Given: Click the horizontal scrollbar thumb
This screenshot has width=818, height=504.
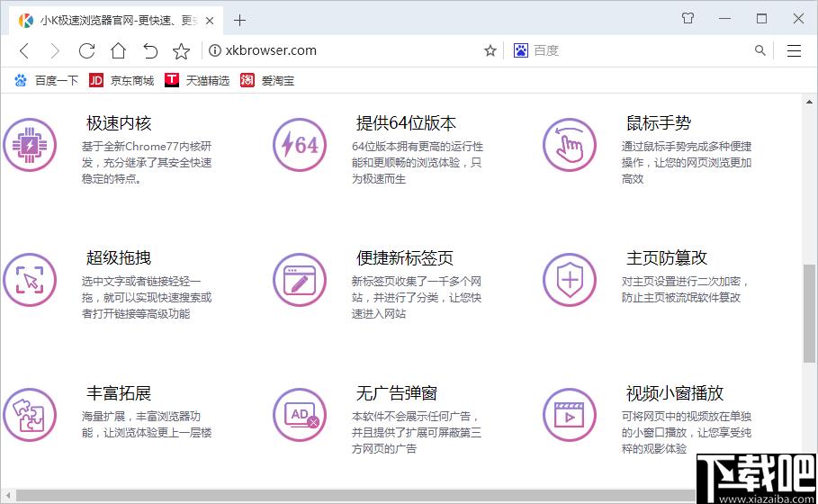Looking at the screenshot, I should coord(355,495).
